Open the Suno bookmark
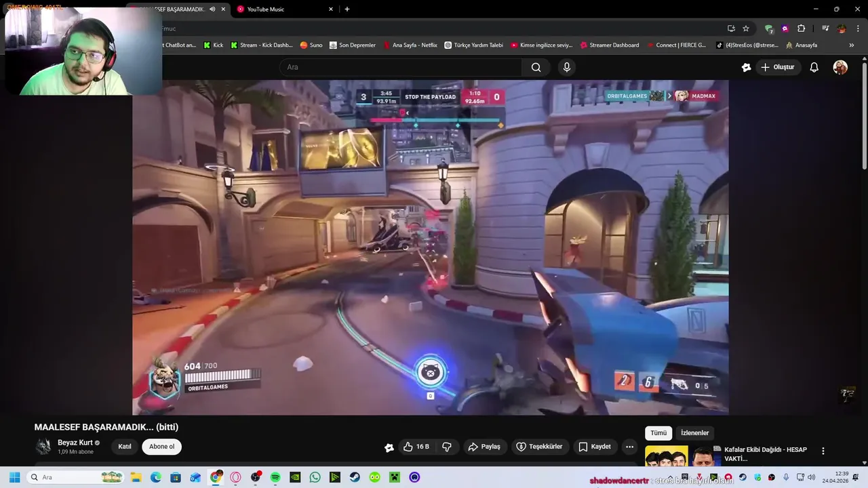The image size is (868, 488). pos(311,45)
